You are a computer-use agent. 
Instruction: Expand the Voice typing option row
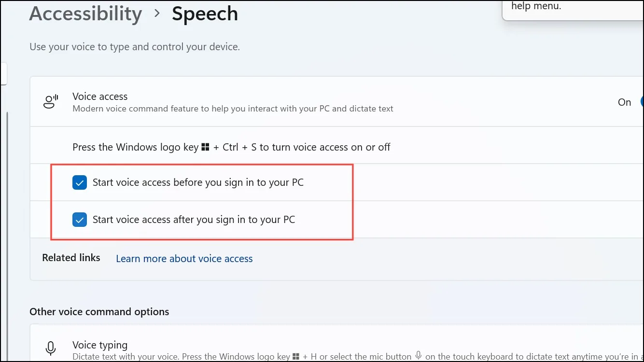337,344
